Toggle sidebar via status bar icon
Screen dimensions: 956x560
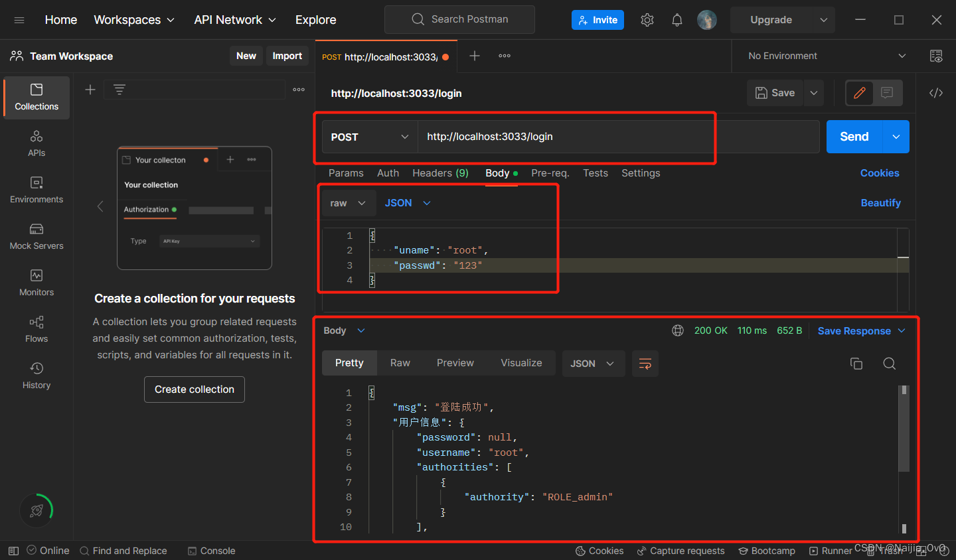tap(13, 551)
